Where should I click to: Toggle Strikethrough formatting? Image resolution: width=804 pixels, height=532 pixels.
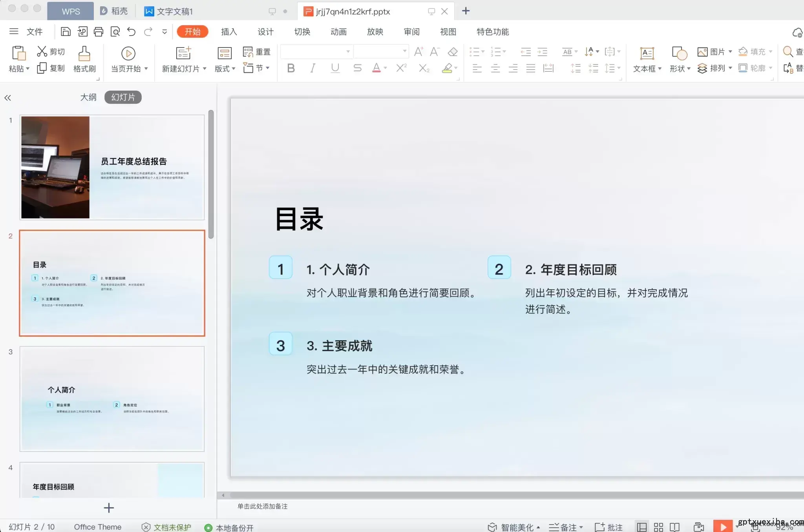[x=357, y=68]
